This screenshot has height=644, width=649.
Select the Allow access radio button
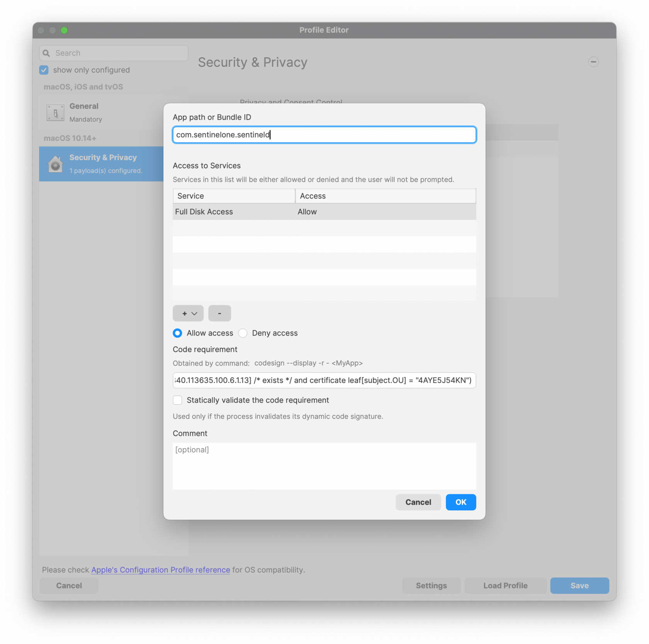(x=177, y=333)
